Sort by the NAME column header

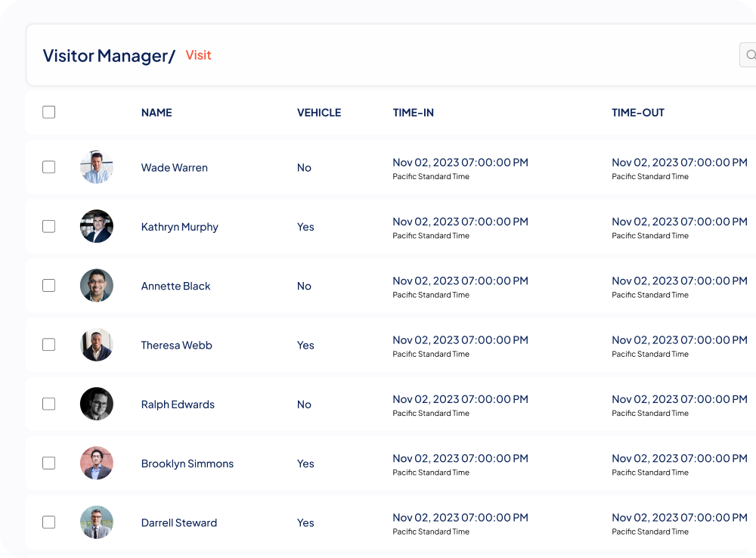coord(156,113)
